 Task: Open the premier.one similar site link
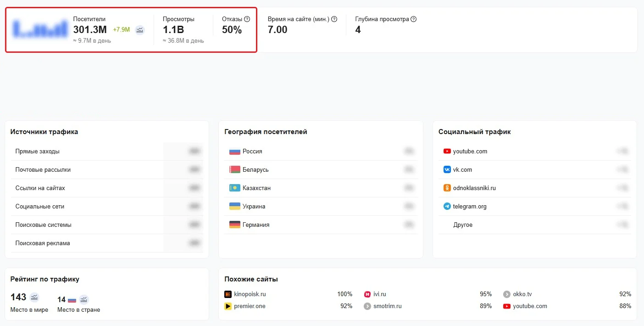click(x=250, y=306)
